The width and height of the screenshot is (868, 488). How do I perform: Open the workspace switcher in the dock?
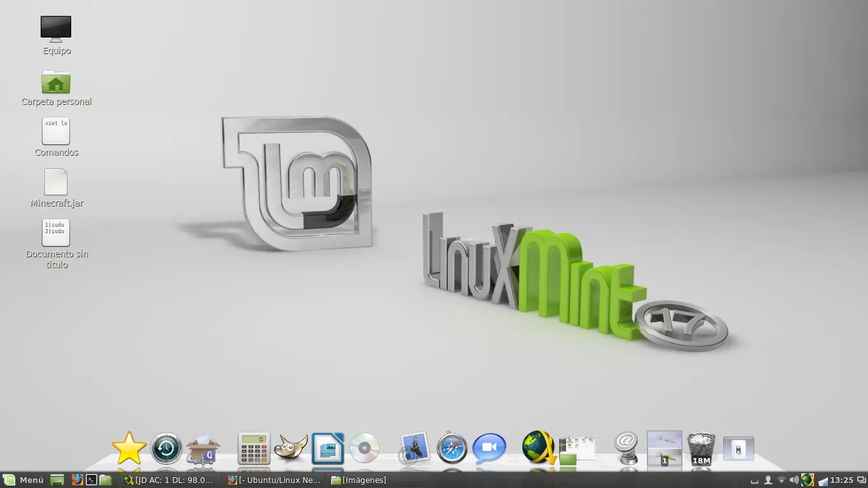[664, 448]
